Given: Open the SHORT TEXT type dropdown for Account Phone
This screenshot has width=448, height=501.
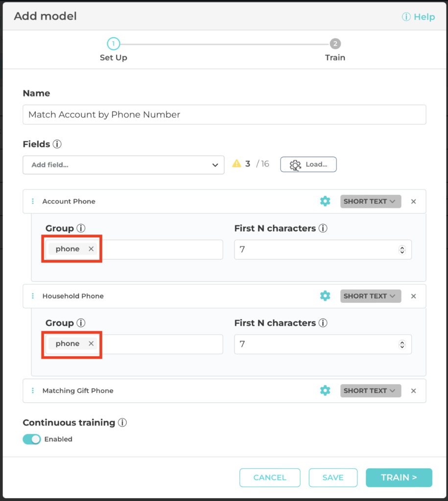Looking at the screenshot, I should tap(371, 201).
